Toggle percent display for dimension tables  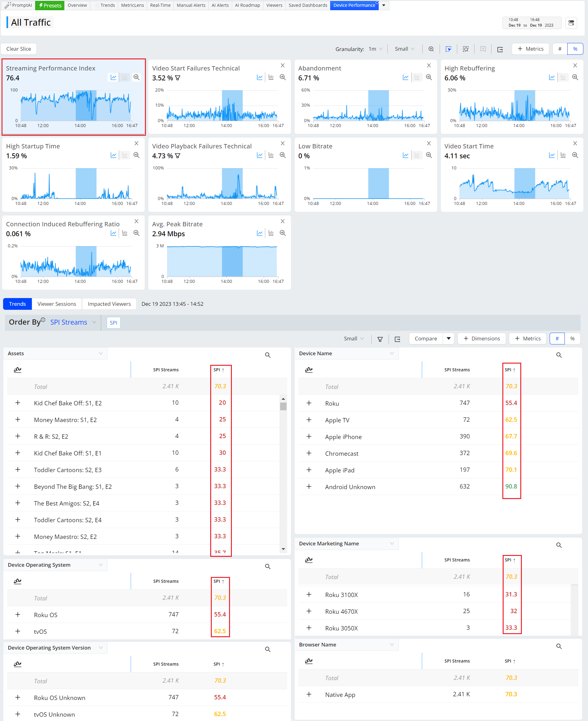[572, 339]
